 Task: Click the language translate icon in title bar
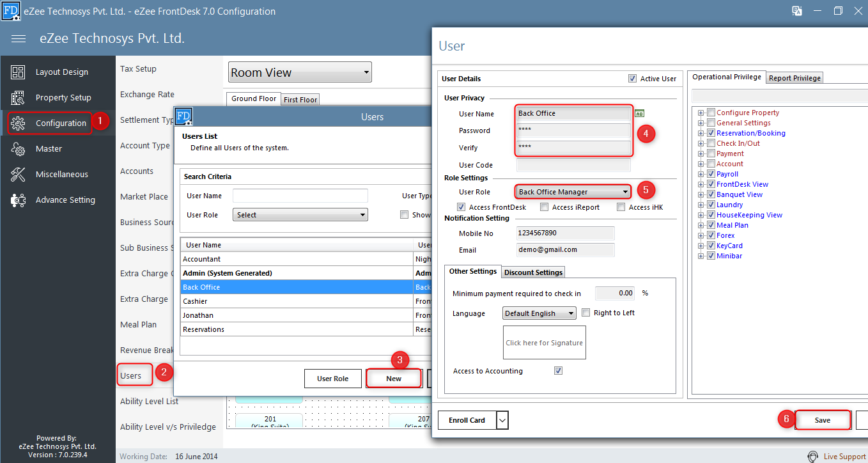[797, 11]
